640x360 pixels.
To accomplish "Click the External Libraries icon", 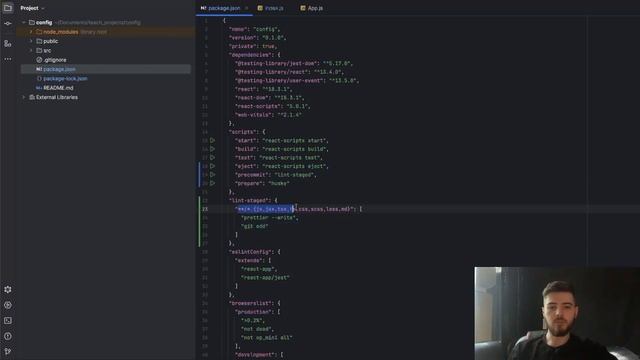I will [32, 97].
